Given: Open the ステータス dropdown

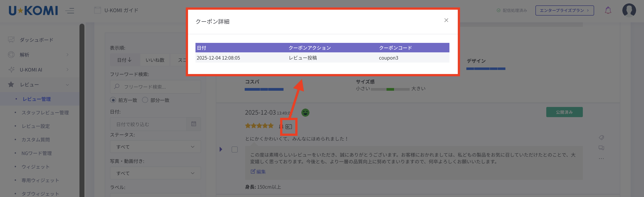Looking at the screenshot, I should [155, 147].
